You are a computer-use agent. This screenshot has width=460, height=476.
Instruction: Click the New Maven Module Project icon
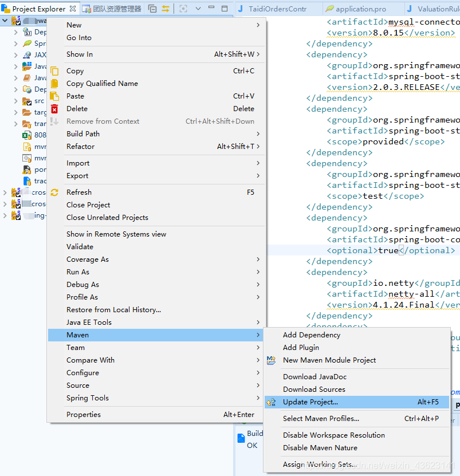coord(271,360)
